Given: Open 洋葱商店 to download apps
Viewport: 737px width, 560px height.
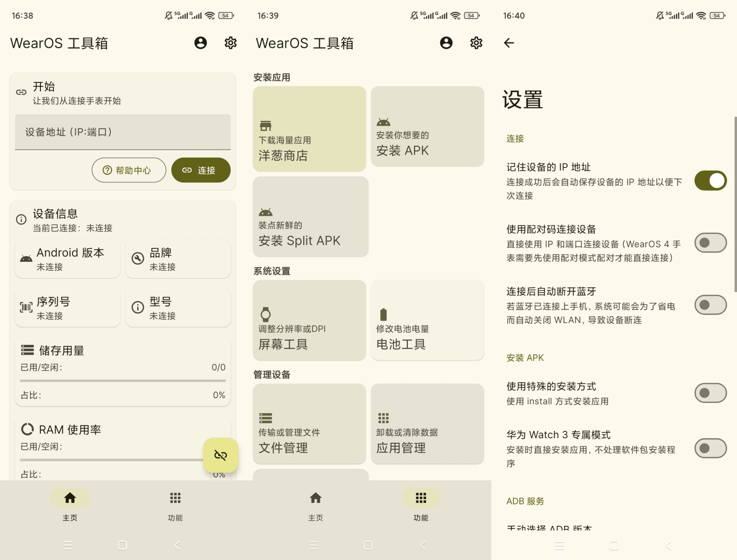Looking at the screenshot, I should click(309, 129).
